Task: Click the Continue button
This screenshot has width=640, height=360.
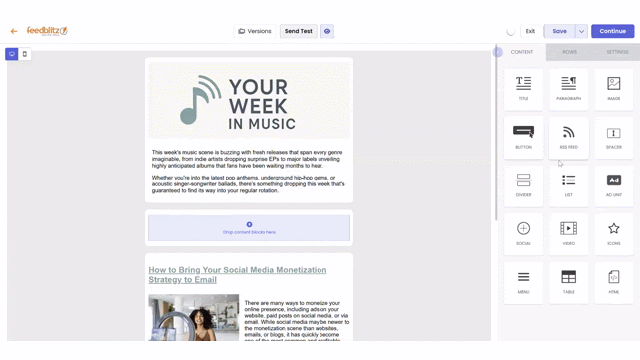Action: coord(612,31)
